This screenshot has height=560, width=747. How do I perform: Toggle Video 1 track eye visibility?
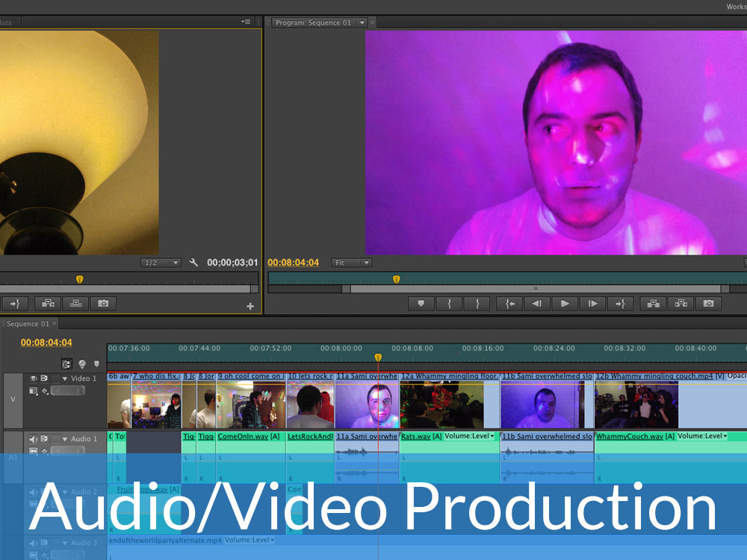coord(34,378)
